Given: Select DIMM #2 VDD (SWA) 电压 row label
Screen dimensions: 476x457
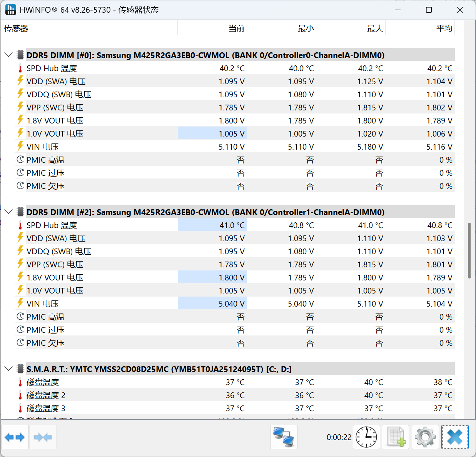Looking at the screenshot, I should [56, 238].
